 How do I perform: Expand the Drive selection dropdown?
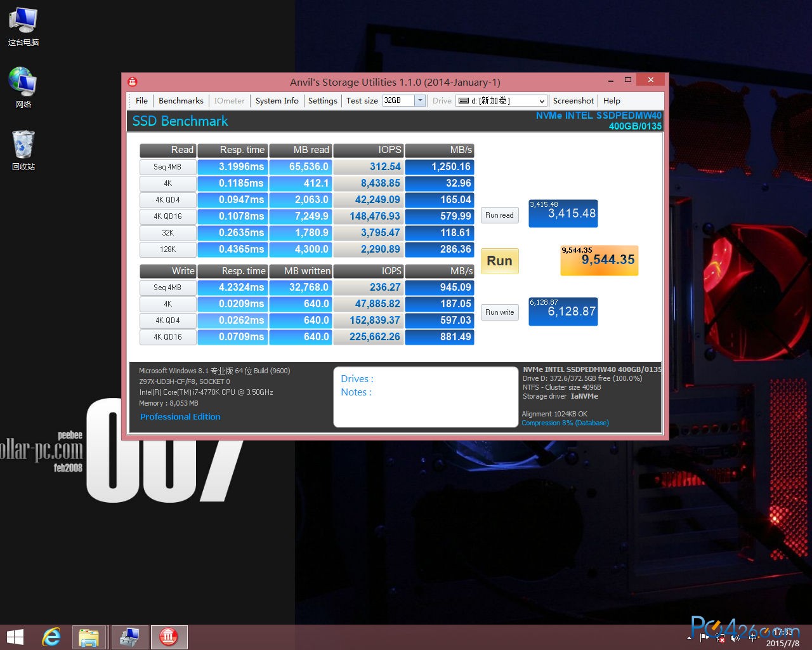(541, 101)
